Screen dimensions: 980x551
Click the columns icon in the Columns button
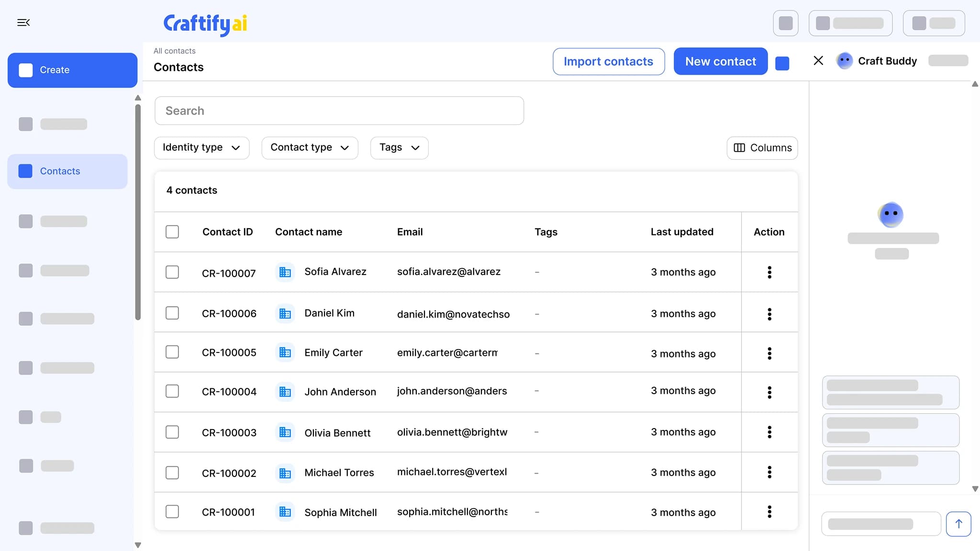pyautogui.click(x=739, y=148)
